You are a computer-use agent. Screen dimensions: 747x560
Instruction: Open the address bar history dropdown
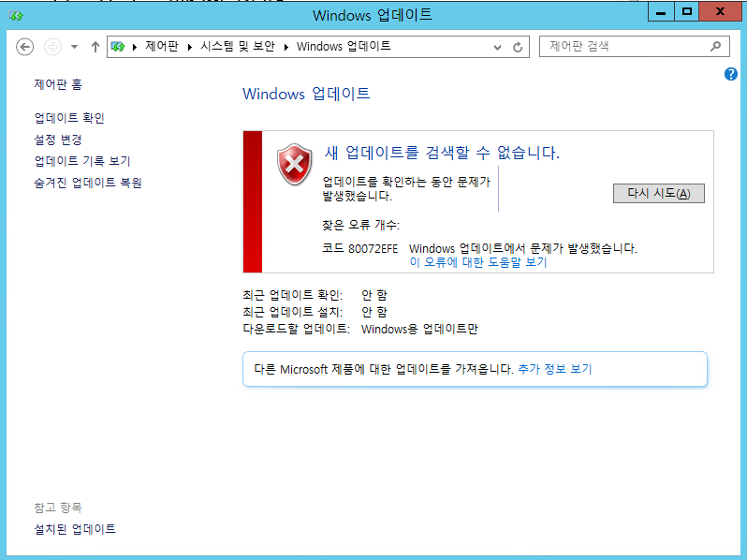pos(497,47)
